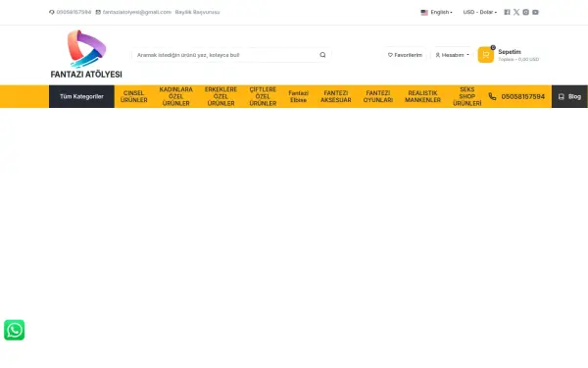Open the WhatsApp chat icon
This screenshot has height=368, width=588.
click(x=15, y=330)
